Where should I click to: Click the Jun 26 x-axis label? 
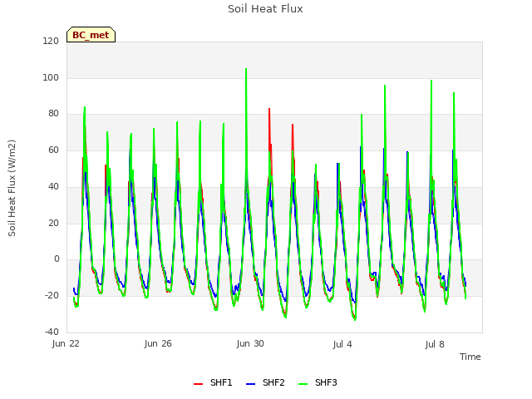pyautogui.click(x=158, y=343)
